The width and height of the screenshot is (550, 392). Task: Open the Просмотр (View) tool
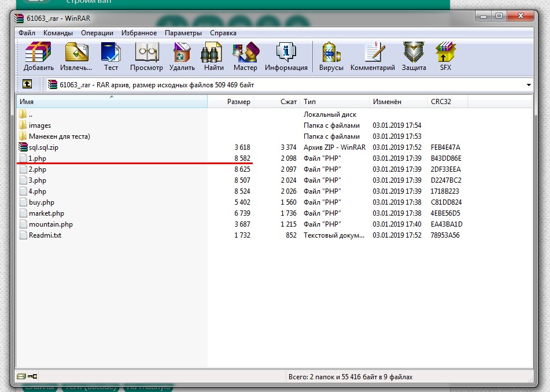pyautogui.click(x=147, y=57)
